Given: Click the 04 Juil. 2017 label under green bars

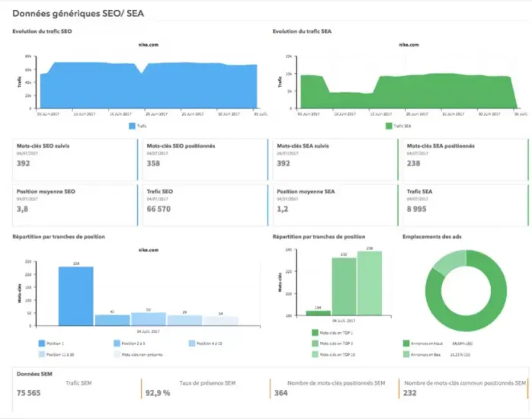Looking at the screenshot, I should [344, 321].
